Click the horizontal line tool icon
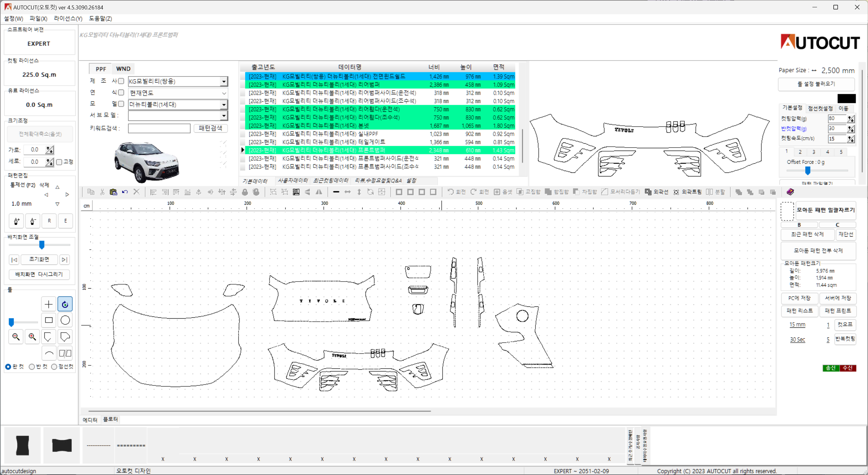 (x=336, y=192)
